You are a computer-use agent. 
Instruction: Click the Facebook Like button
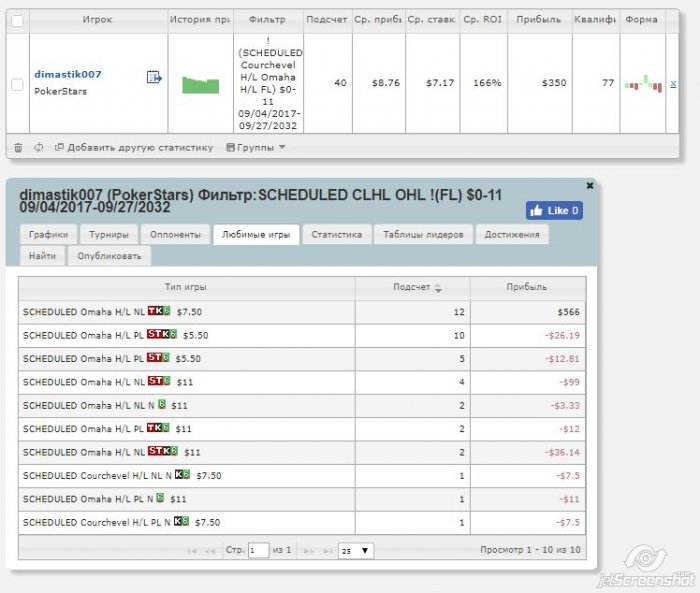click(554, 210)
